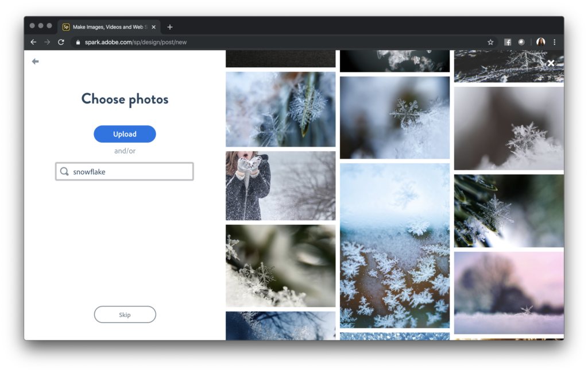Choose the tall frost-crystals-on-window photo
The height and width of the screenshot is (372, 588).
point(394,246)
